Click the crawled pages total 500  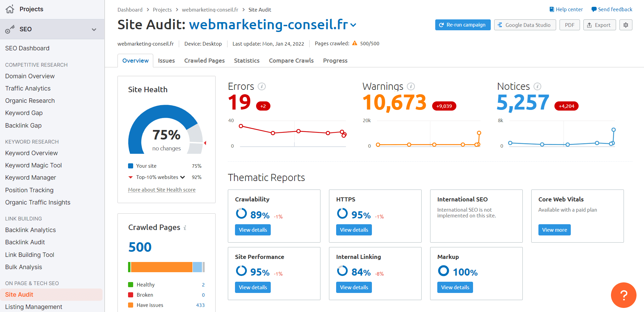140,247
